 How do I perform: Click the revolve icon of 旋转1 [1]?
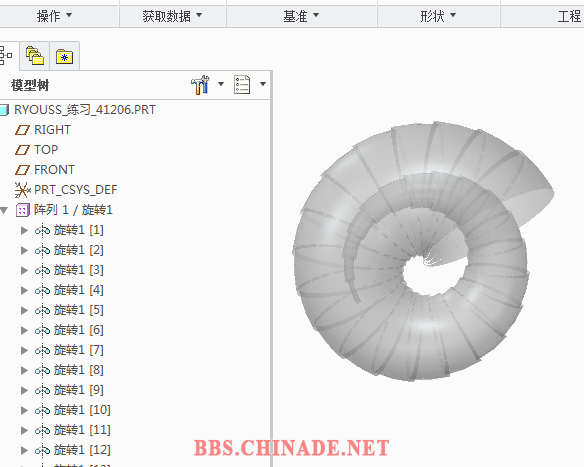42,231
